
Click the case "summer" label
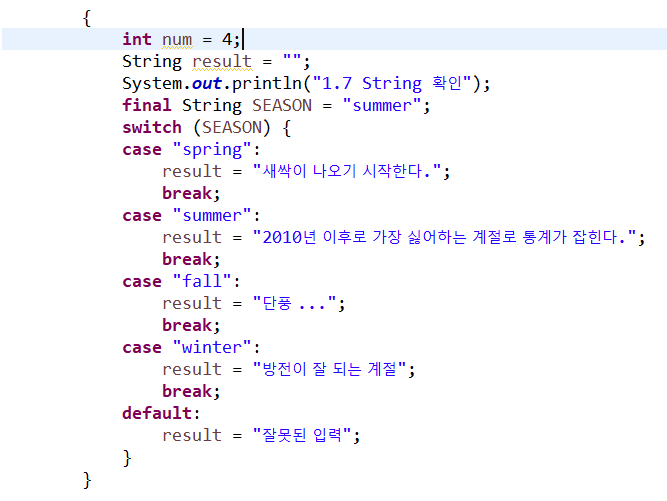(191, 215)
